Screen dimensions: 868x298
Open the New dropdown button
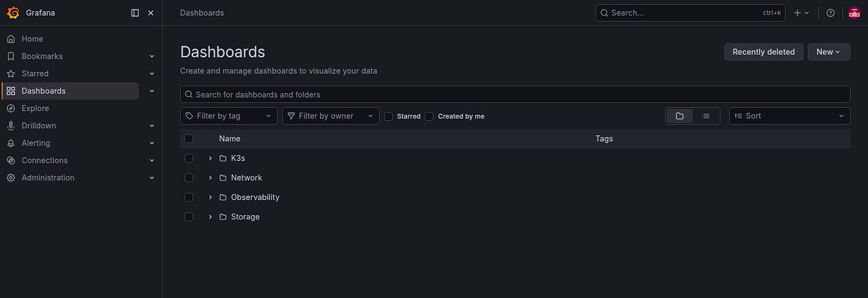(829, 52)
